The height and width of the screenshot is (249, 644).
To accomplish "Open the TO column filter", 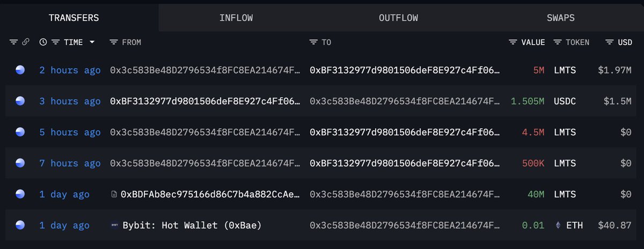I will click(313, 42).
